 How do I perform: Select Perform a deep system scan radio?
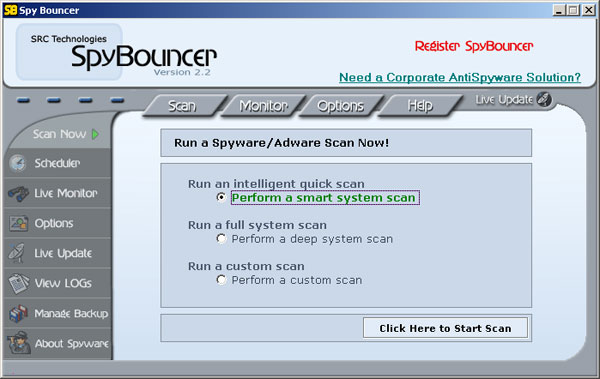(221, 239)
